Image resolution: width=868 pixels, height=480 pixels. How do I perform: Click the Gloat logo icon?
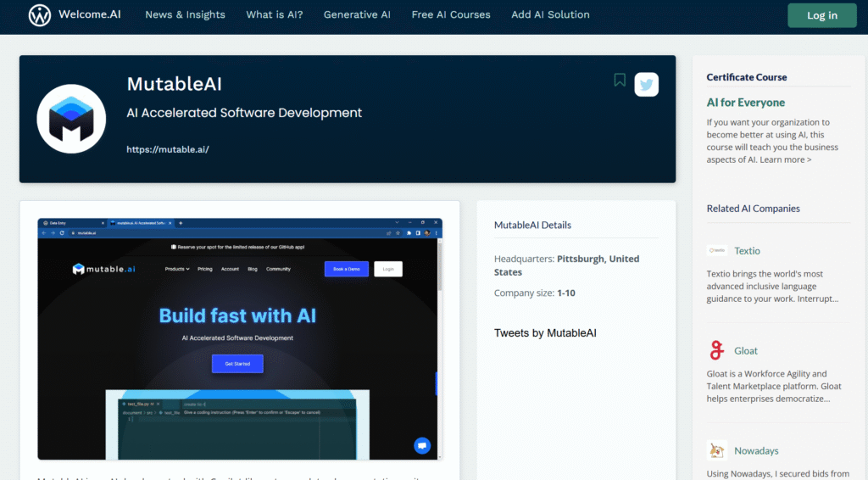point(717,350)
